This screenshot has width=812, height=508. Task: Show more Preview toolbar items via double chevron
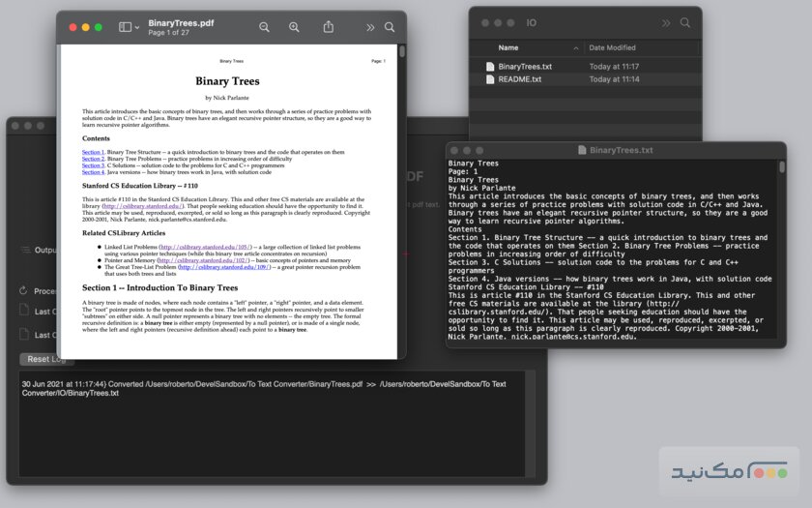point(369,27)
